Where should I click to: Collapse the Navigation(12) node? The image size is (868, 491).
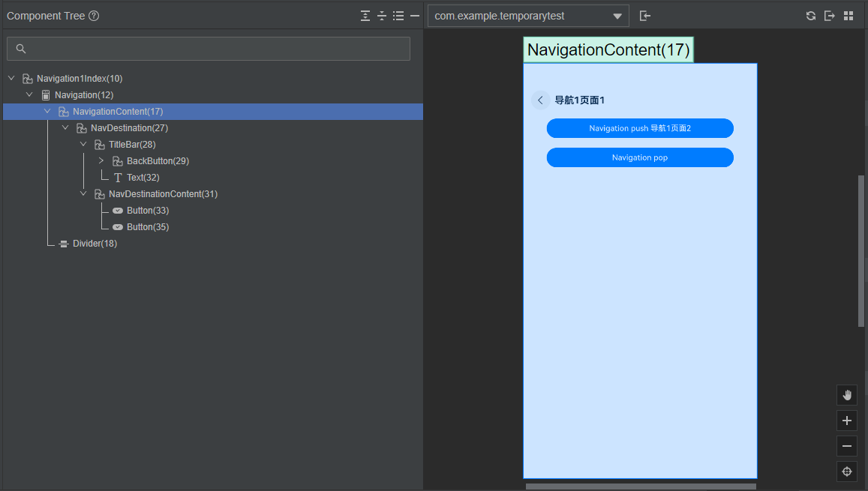tap(29, 95)
